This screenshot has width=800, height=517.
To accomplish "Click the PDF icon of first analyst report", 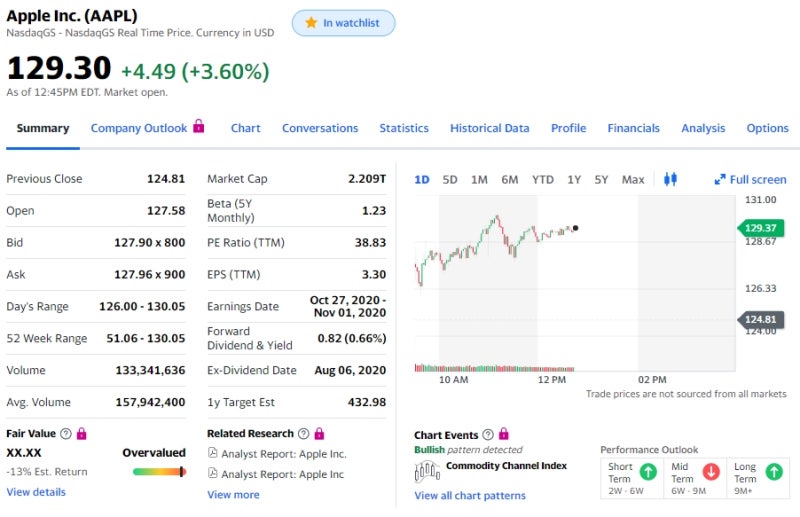I will 213,453.
